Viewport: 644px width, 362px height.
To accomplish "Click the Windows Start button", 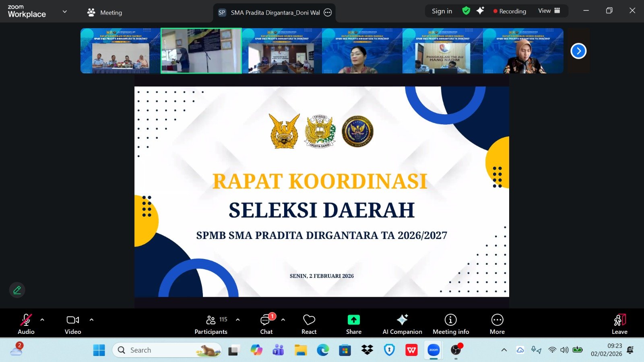I will [x=99, y=350].
